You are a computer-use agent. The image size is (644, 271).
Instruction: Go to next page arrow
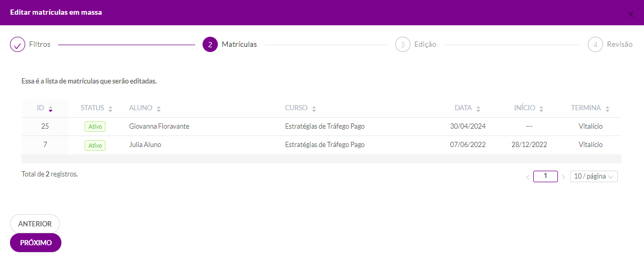click(x=563, y=177)
